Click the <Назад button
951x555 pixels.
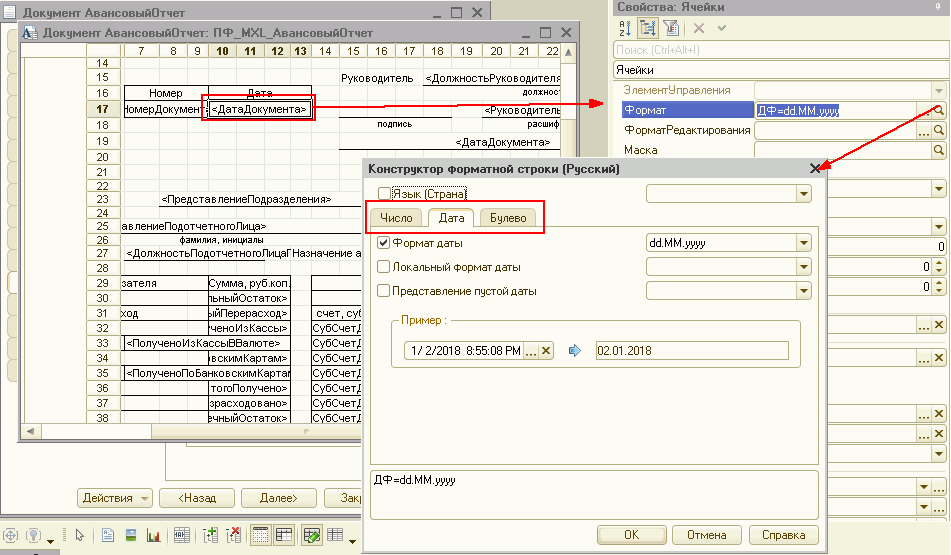197,498
